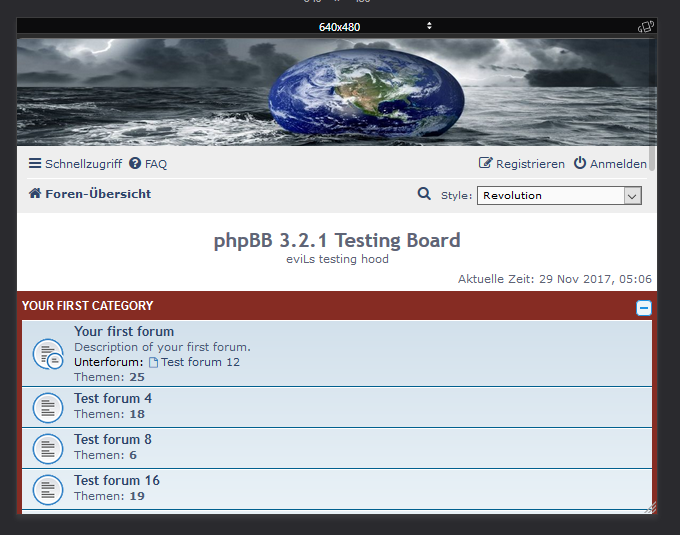Click the forum icon beside Your first forum
Screen dimensions: 680x535
pyautogui.click(x=48, y=354)
